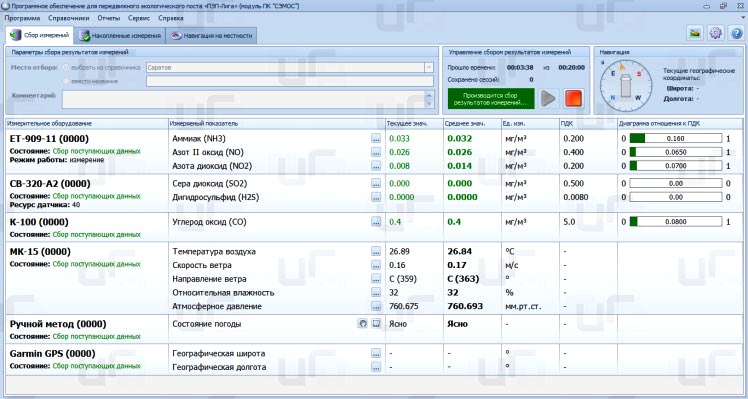Click current NH3 value 0.033
Screen dimensions: 748x399
399,139
